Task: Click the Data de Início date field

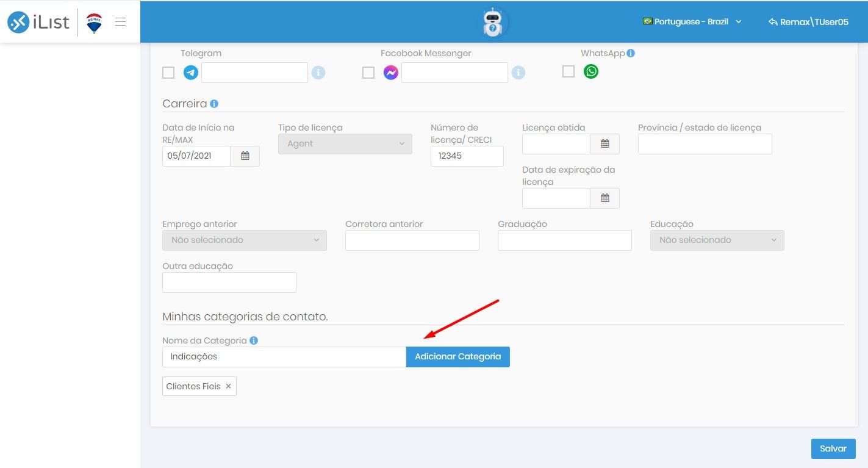Action: (x=196, y=156)
